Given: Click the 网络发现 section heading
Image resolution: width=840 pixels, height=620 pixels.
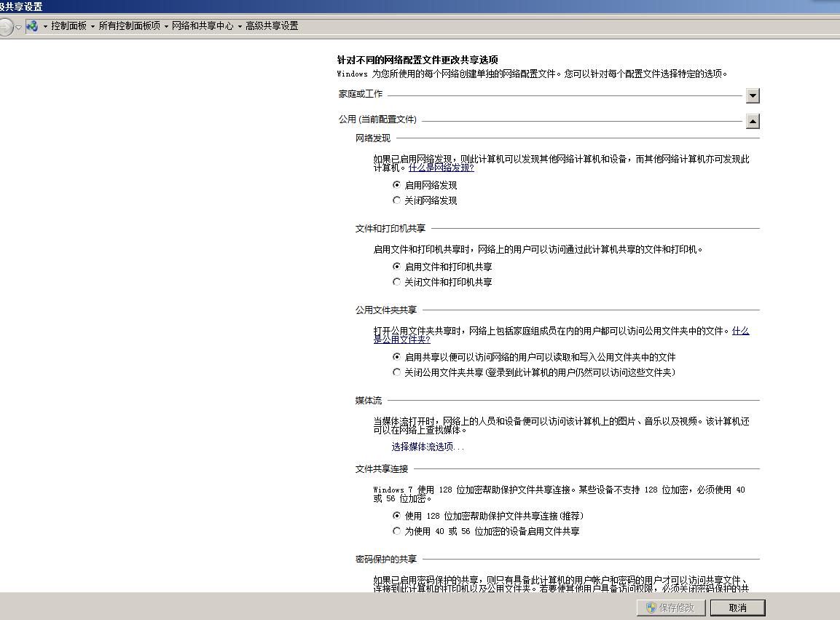Looking at the screenshot, I should pos(373,138).
